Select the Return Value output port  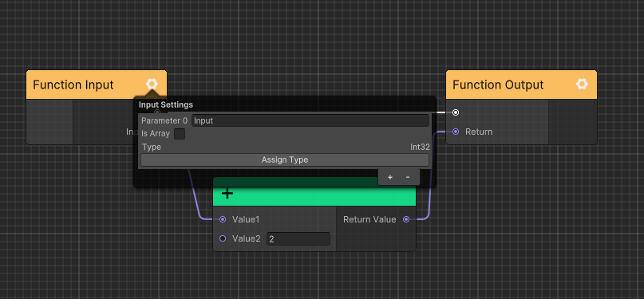(x=405, y=219)
